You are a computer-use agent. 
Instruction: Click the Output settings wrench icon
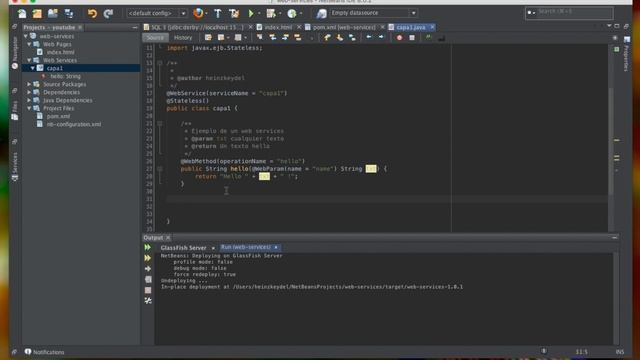[148, 301]
